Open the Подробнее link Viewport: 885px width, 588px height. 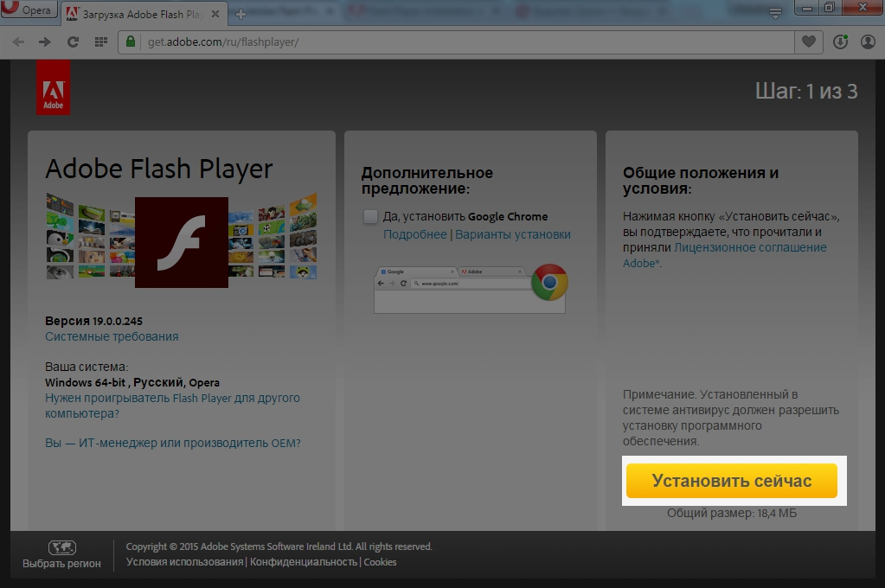pos(415,234)
